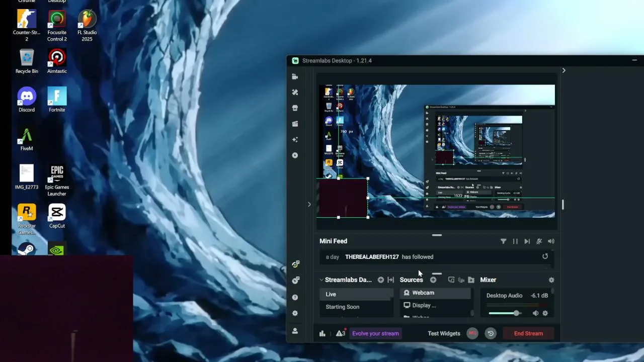The height and width of the screenshot is (362, 644).
Task: Open the play-circle Recordings icon in sidebar
Action: [295, 155]
